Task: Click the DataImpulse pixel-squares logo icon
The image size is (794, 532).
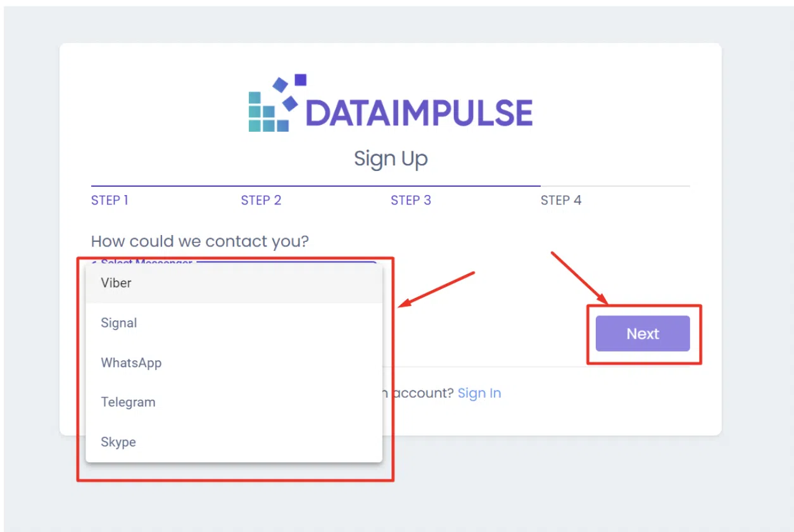Action: (x=272, y=103)
